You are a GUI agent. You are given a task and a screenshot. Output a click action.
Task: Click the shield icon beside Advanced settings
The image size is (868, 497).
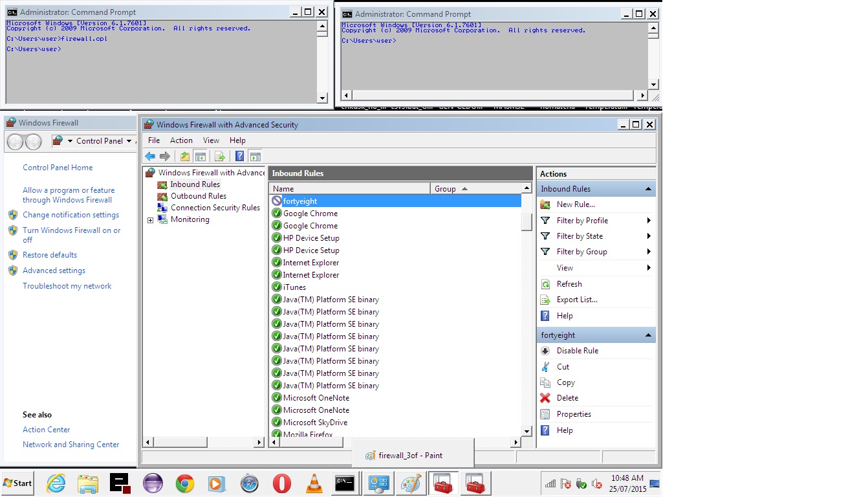(13, 271)
